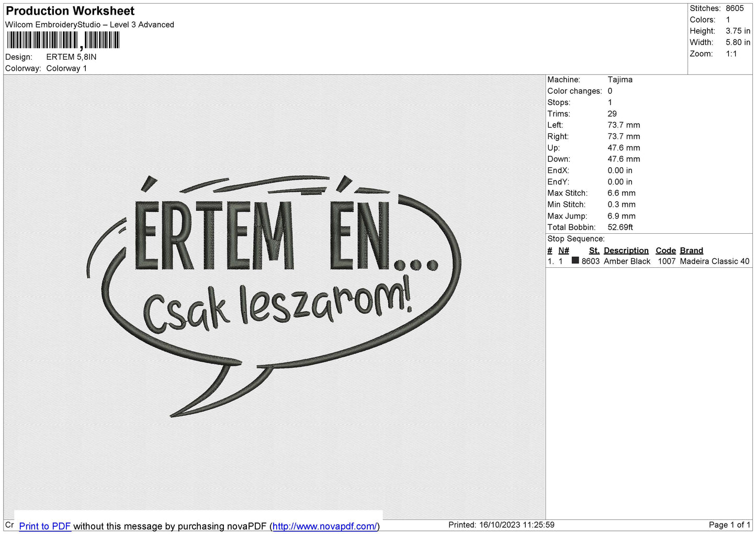Click the thread name "Amber Black"
This screenshot has height=534, width=756.
coord(627,262)
